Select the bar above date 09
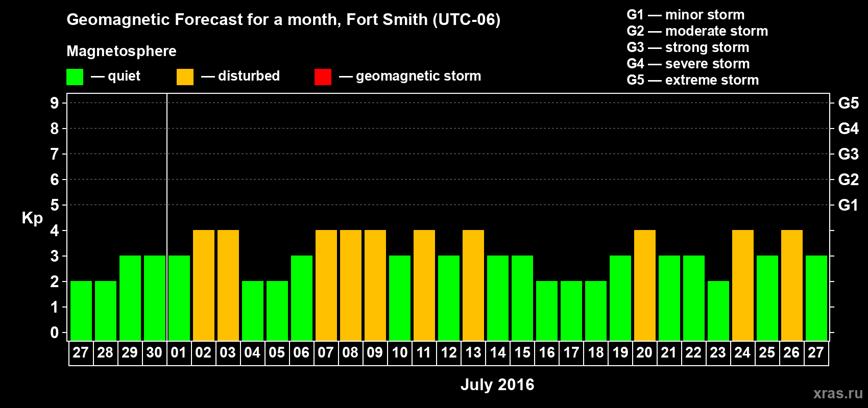The height and width of the screenshot is (408, 868). tap(375, 285)
